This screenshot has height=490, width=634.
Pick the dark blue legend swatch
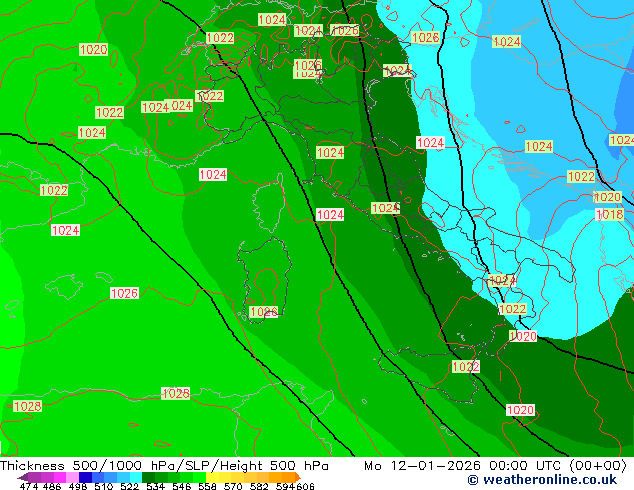pos(85,477)
